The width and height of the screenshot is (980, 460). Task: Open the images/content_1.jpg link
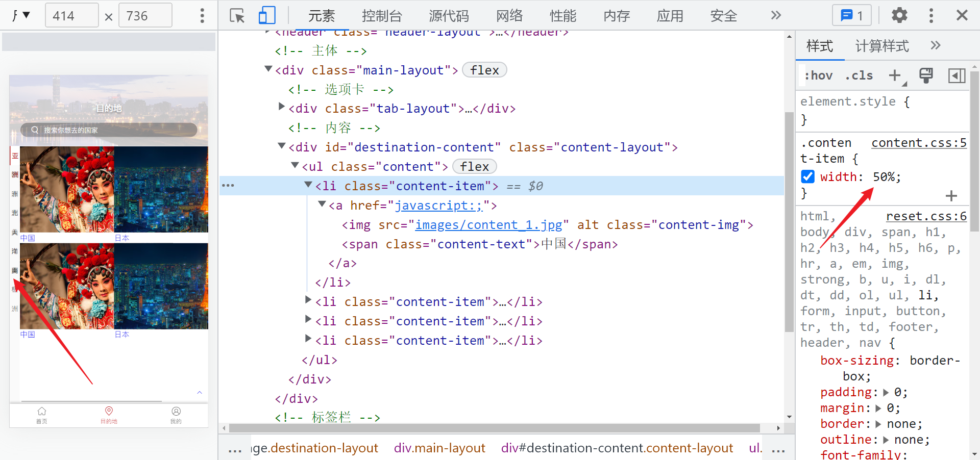click(x=488, y=225)
